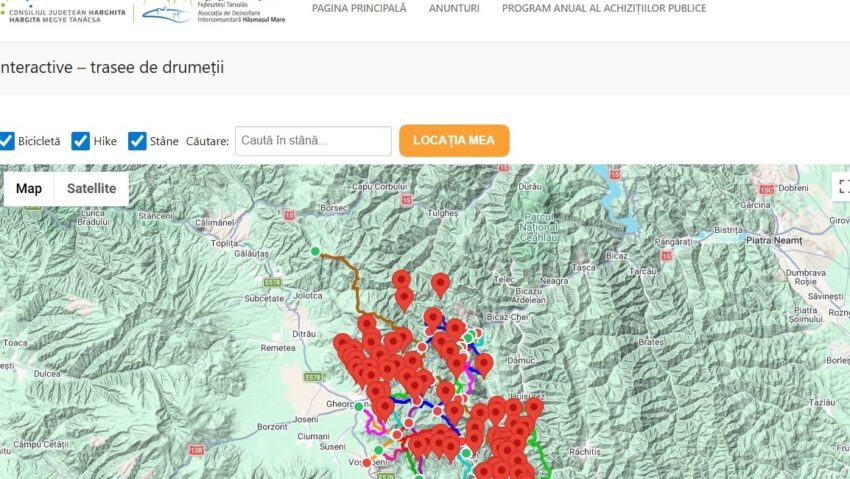This screenshot has width=850, height=479.
Task: Click the Joseni town label
Action: [x=305, y=419]
